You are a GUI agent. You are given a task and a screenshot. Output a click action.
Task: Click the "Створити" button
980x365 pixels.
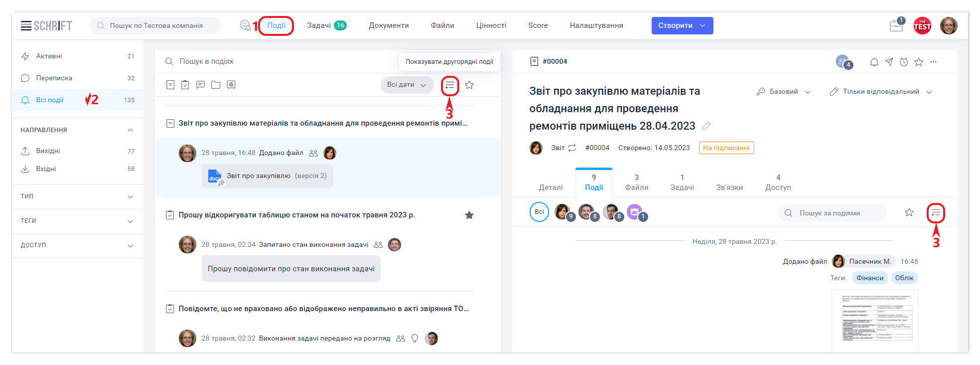682,25
